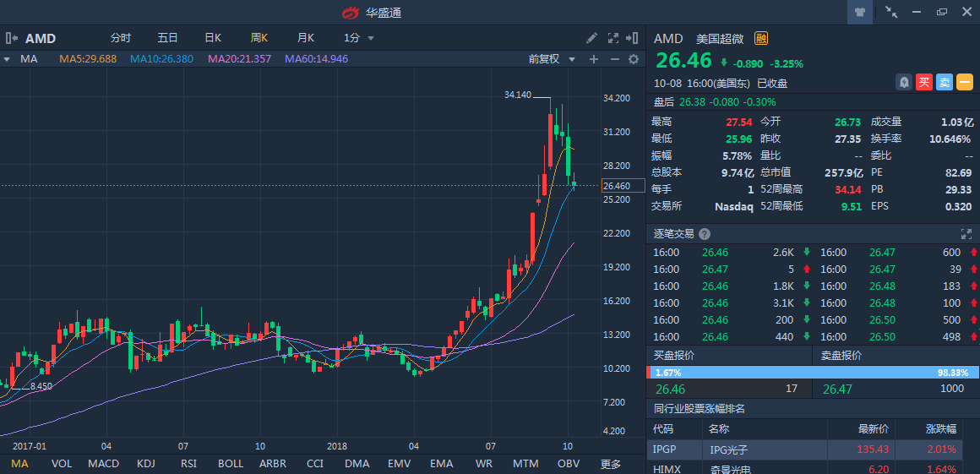Image resolution: width=980 pixels, height=474 pixels.
Task: Zoom out chart with minus icon
Action: (x=614, y=59)
